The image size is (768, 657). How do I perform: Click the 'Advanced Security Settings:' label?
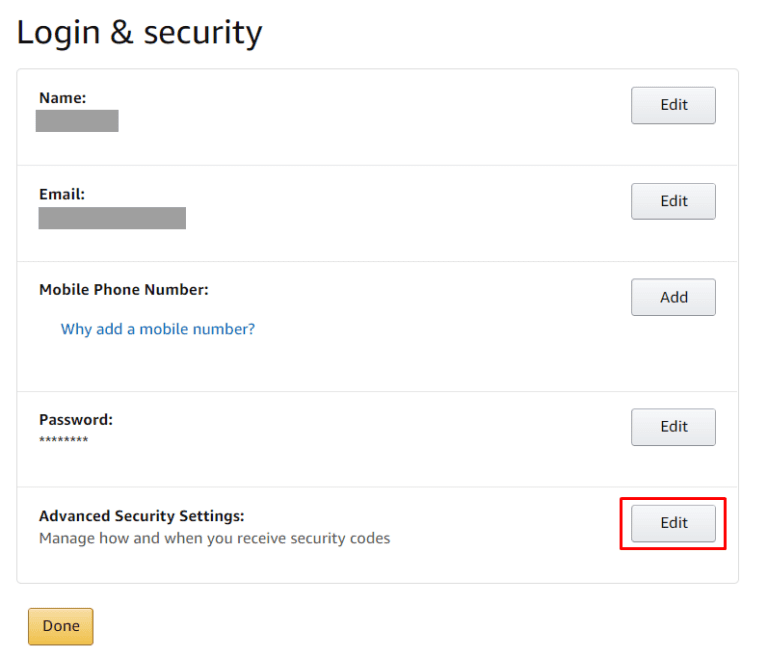(141, 516)
